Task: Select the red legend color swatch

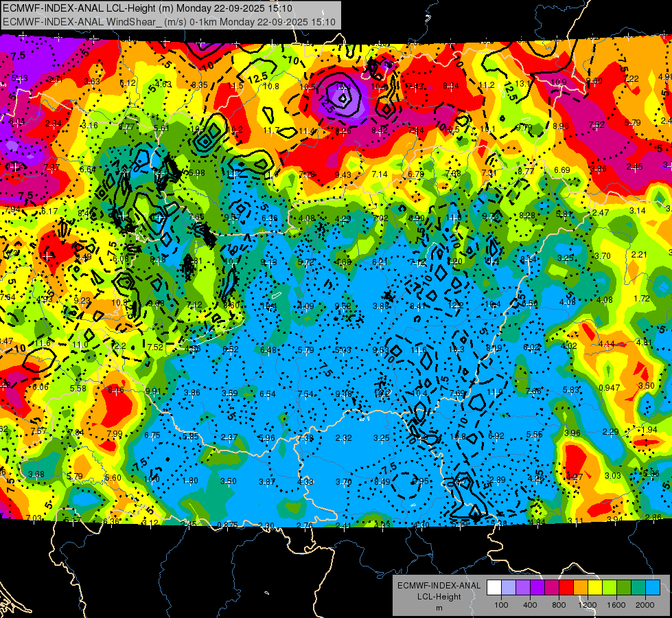Action: [566, 588]
